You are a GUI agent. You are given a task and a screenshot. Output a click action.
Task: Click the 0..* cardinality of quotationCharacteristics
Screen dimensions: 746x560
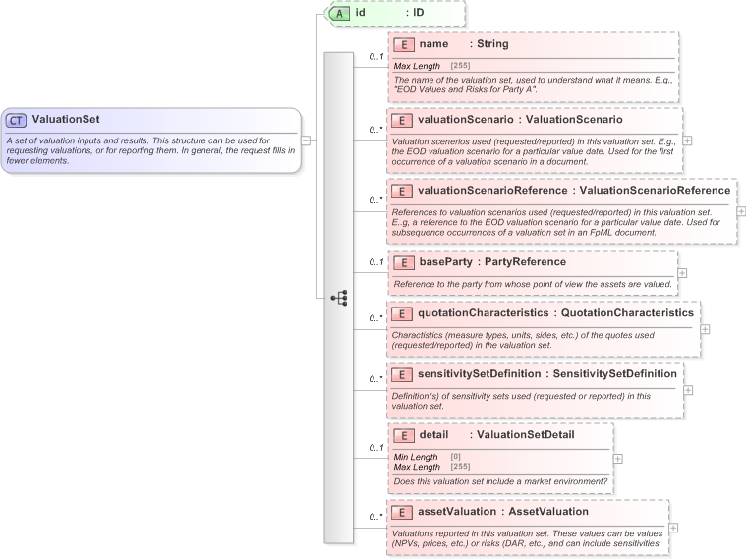[375, 318]
